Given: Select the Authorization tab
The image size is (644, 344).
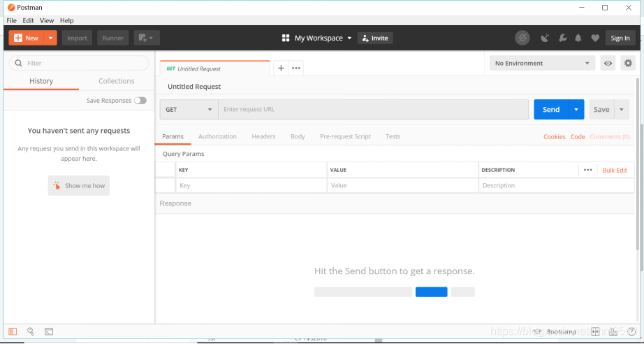Looking at the screenshot, I should click(x=217, y=136).
